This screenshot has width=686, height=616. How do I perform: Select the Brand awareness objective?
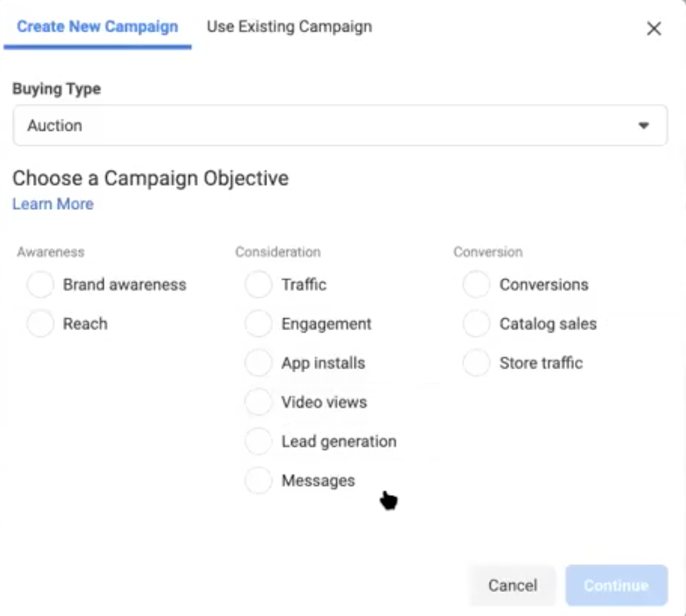[x=41, y=285]
